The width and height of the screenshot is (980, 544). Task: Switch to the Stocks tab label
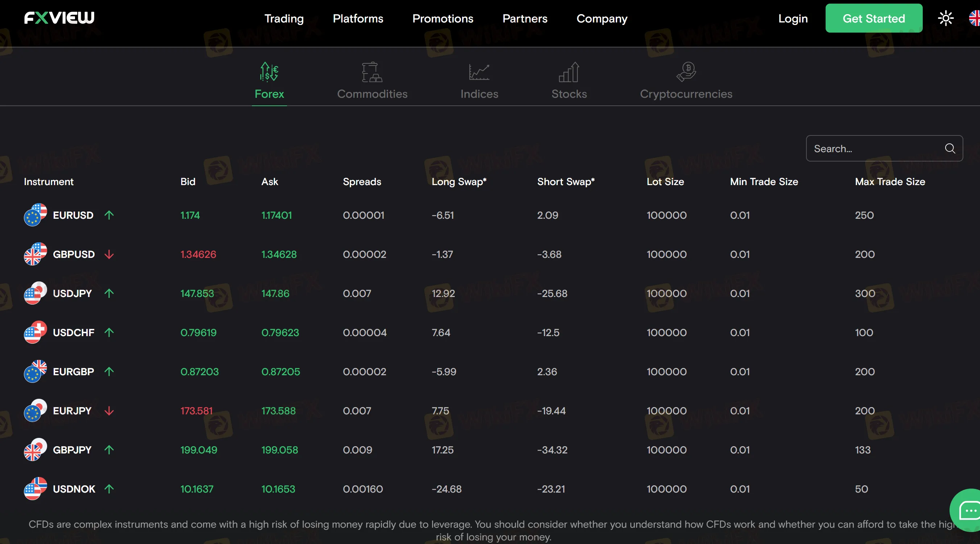[x=569, y=94]
